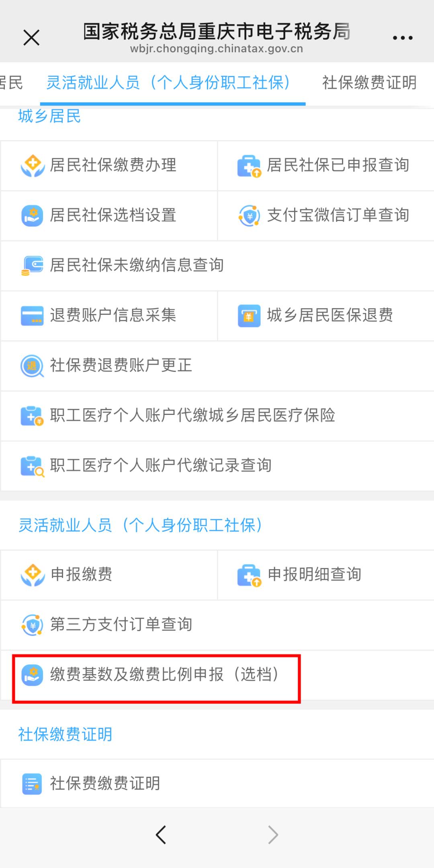Go back using the bottom left chevron
This screenshot has height=868, width=434.
[161, 835]
